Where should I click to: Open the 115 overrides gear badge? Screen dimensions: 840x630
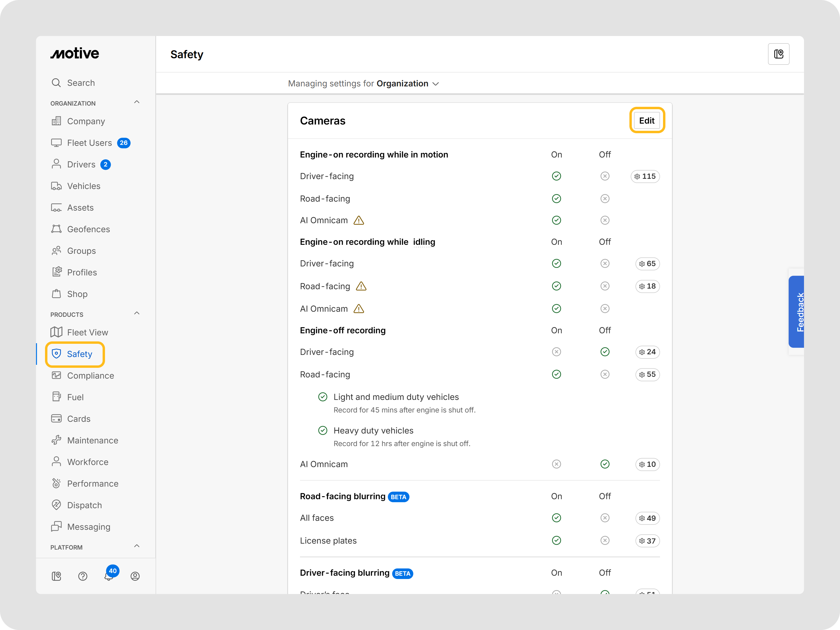point(645,176)
